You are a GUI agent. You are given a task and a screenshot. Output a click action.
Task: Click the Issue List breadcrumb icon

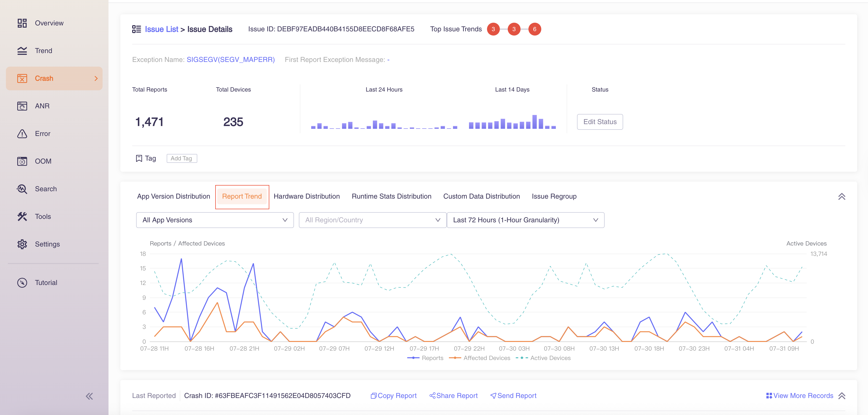pos(136,29)
